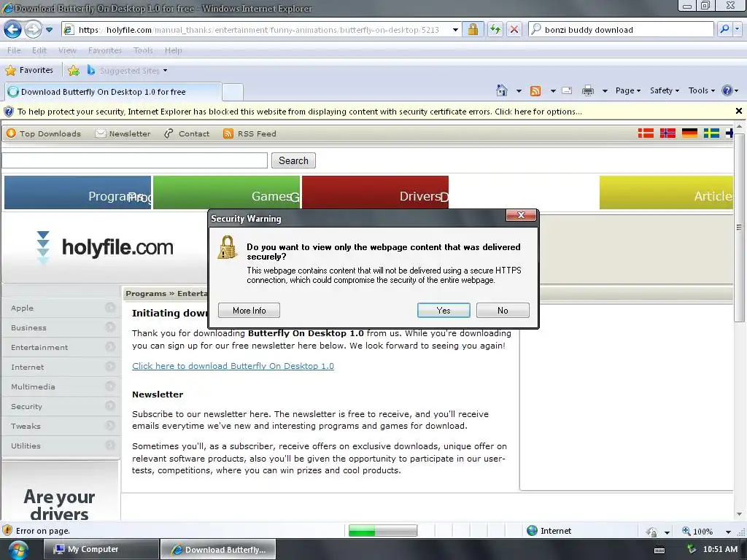Viewport: 747px width, 560px height.
Task: Focus the holyfile site search text box
Action: tap(134, 160)
